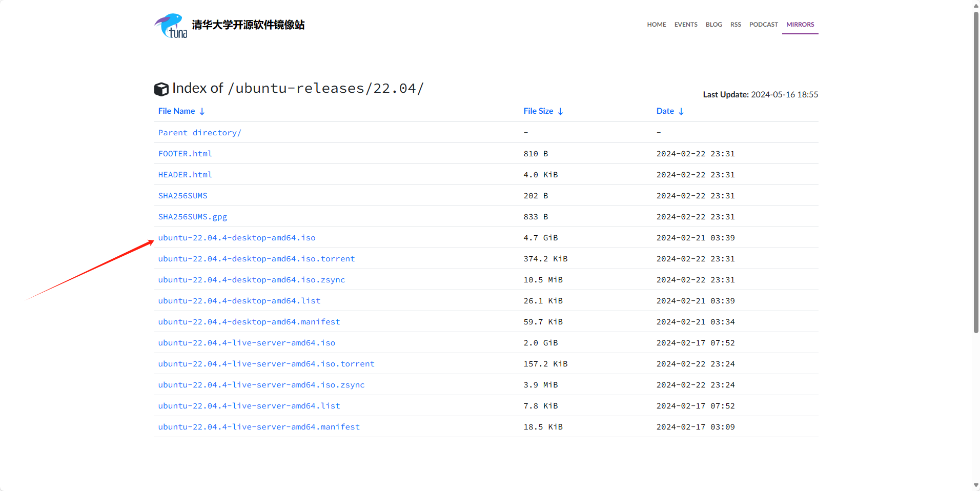Click the 59.7 KiB file size cell

point(543,322)
